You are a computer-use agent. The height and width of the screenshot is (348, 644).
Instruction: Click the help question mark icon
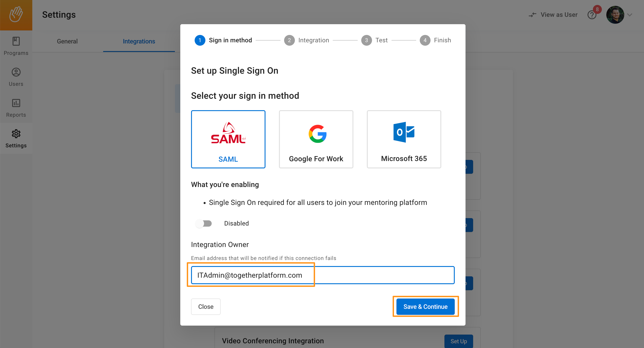point(592,15)
